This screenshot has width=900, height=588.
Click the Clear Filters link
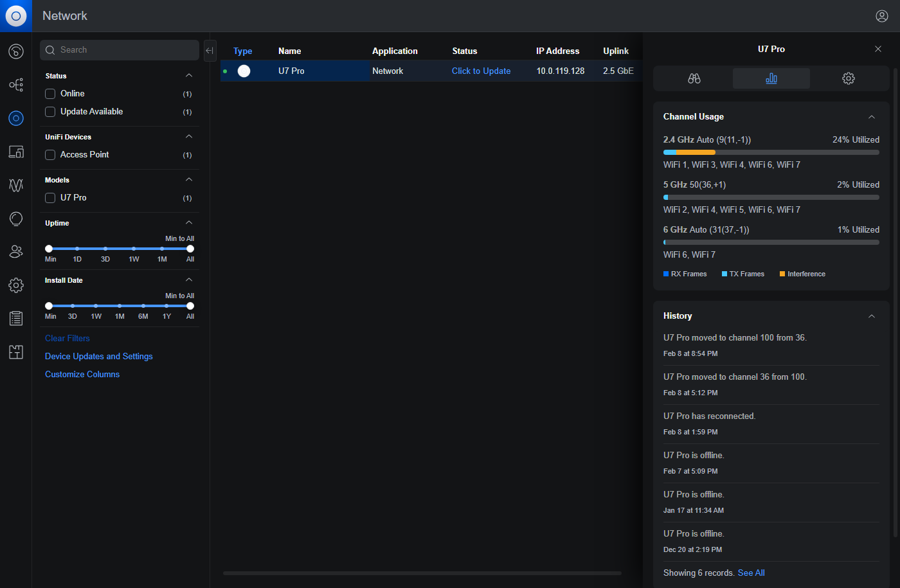point(67,339)
